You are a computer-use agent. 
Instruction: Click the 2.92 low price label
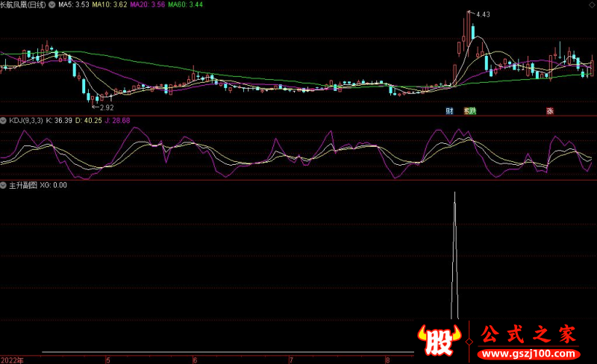(x=107, y=107)
